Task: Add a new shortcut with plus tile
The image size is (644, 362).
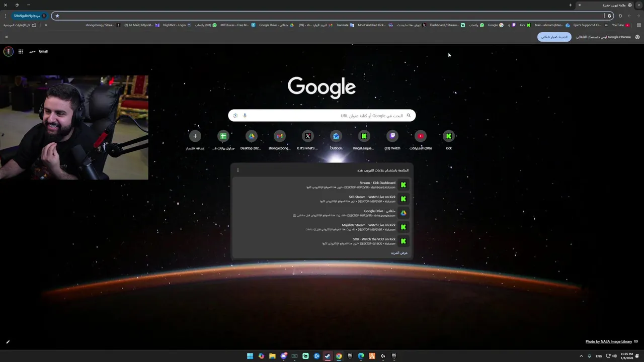Action: coord(195,139)
